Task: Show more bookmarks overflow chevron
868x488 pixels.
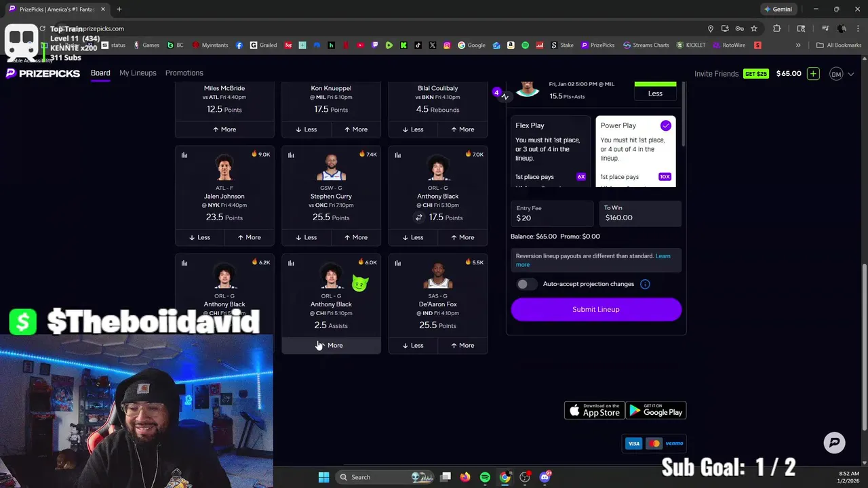Action: pos(798,45)
